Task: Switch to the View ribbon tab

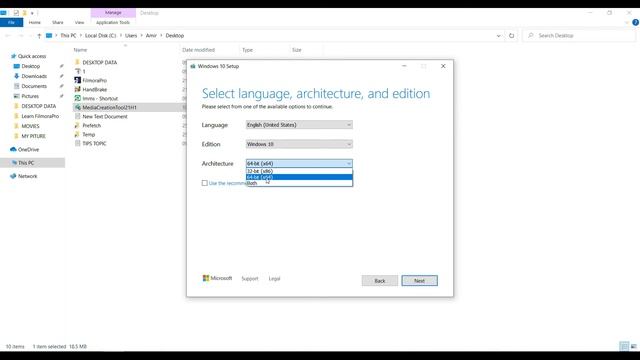Action: point(79,22)
